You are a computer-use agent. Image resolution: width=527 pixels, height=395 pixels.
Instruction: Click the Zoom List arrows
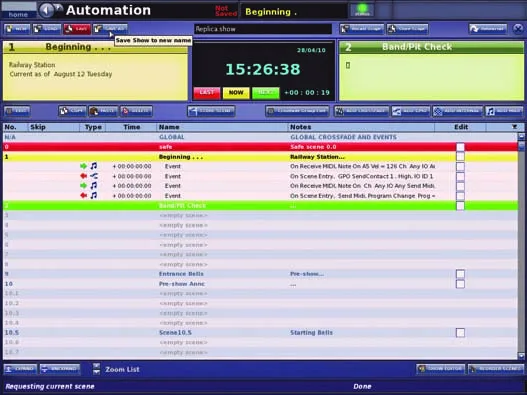[96, 369]
